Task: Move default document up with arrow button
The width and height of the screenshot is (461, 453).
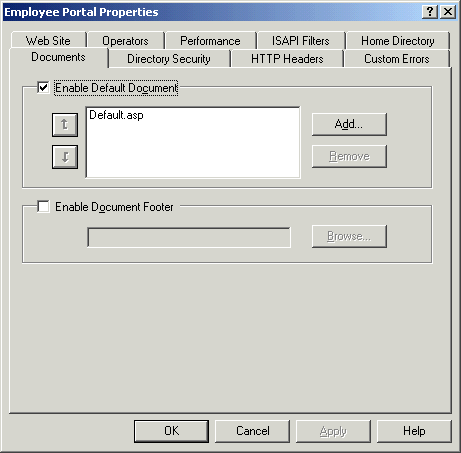Action: 65,125
